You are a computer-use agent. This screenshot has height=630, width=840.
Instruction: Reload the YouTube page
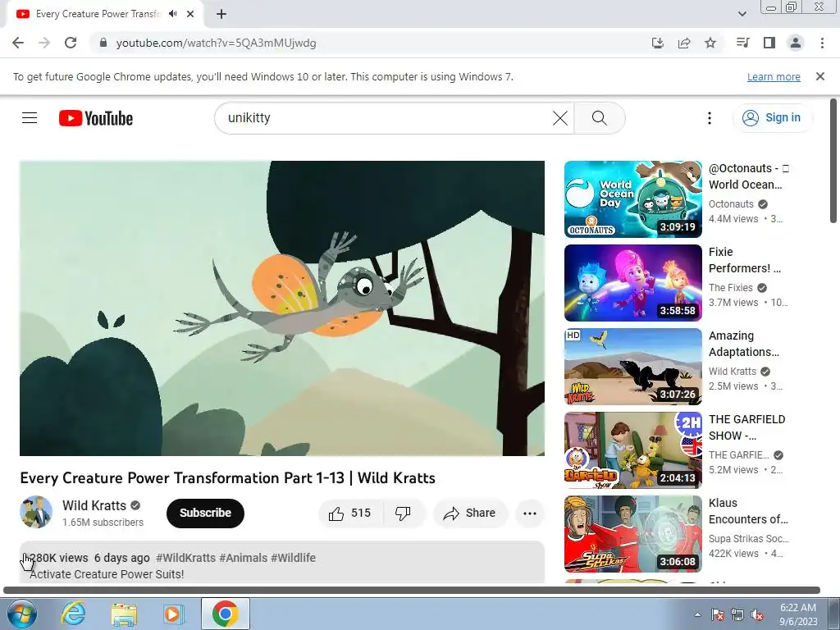tap(71, 43)
